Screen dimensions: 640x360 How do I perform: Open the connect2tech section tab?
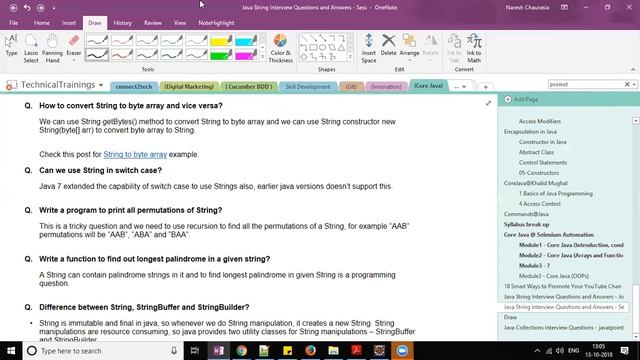134,87
